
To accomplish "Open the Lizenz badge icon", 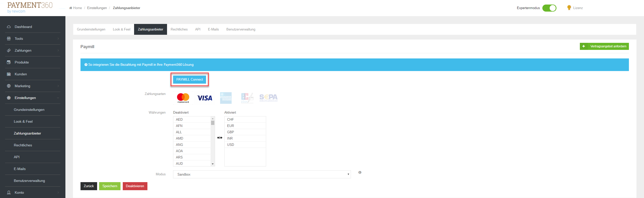I will pos(569,8).
